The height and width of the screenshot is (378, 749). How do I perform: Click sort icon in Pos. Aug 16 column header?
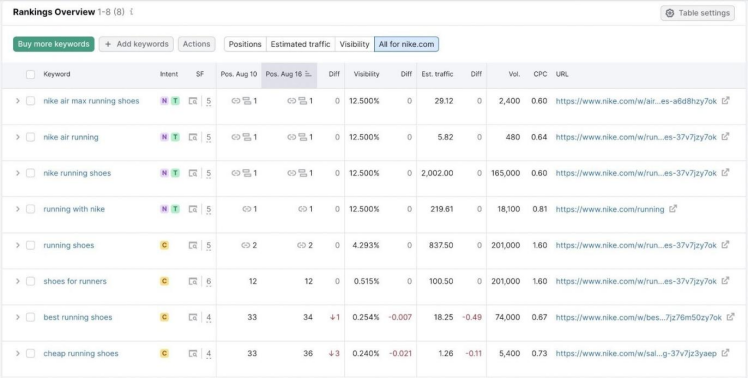coord(308,74)
